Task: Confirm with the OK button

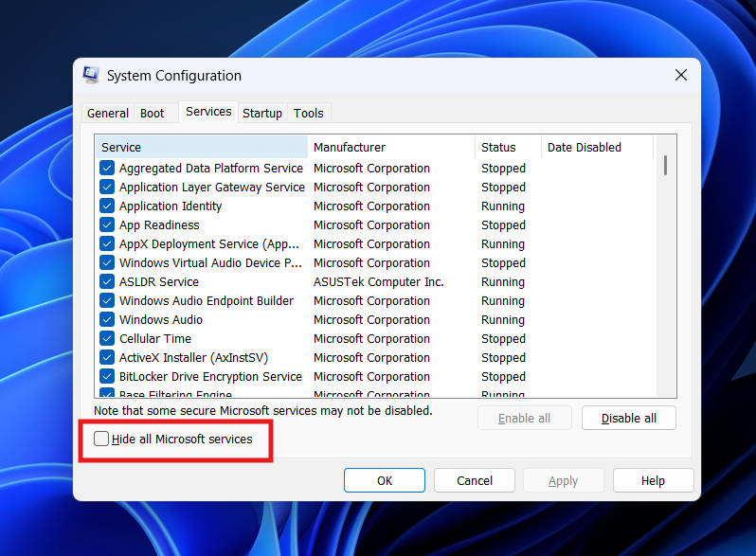Action: [x=385, y=480]
